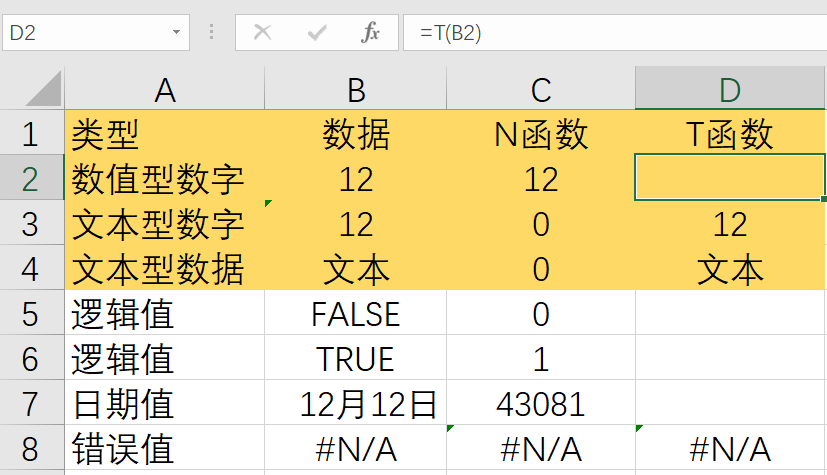Viewport: 827px width, 475px height.
Task: Click cell D4 containing 文本
Action: point(730,267)
